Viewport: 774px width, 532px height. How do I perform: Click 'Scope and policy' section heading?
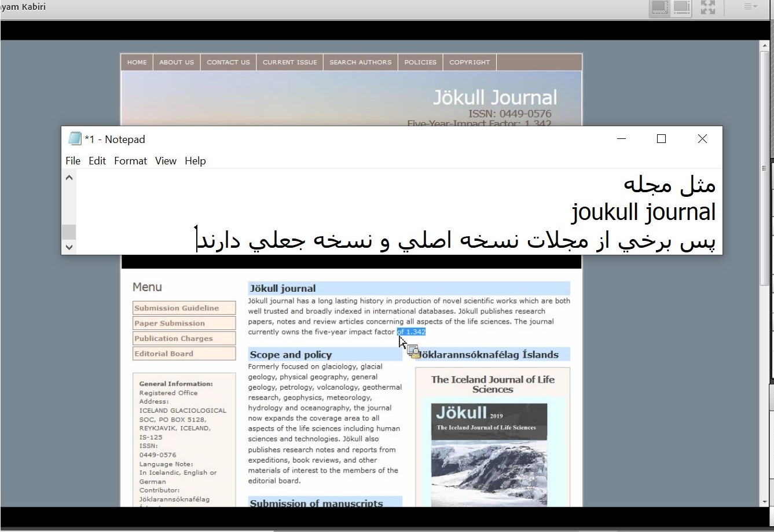(x=291, y=355)
